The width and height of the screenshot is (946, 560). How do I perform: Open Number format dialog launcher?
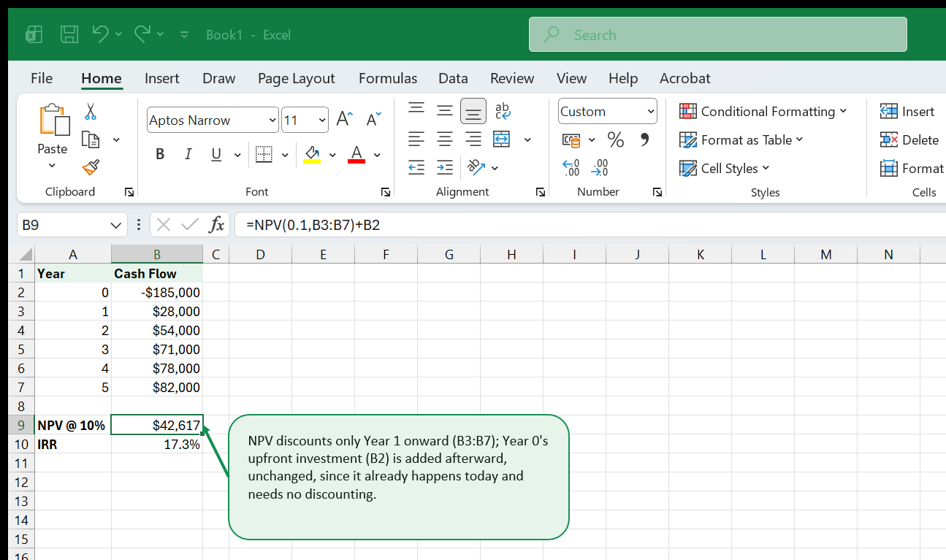point(657,192)
